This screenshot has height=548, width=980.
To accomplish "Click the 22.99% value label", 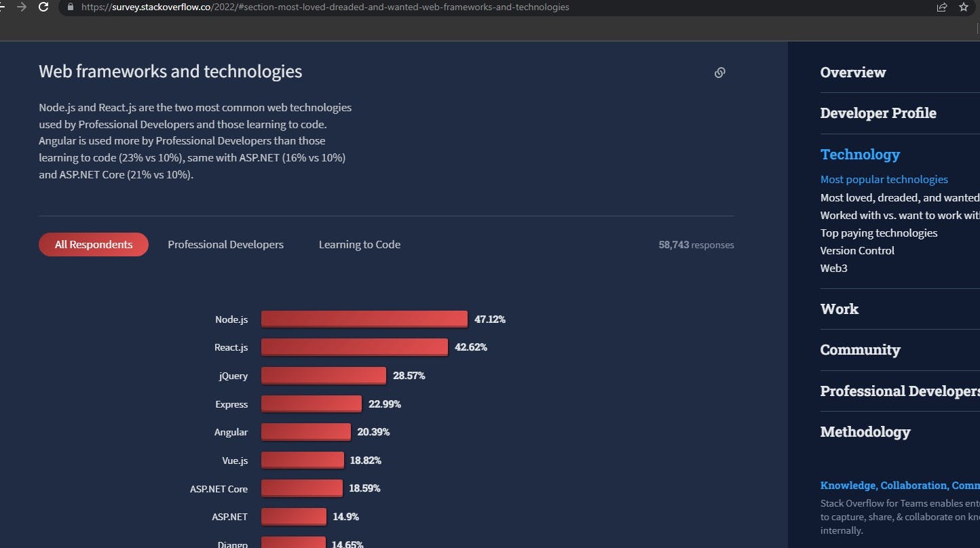I will tap(385, 404).
